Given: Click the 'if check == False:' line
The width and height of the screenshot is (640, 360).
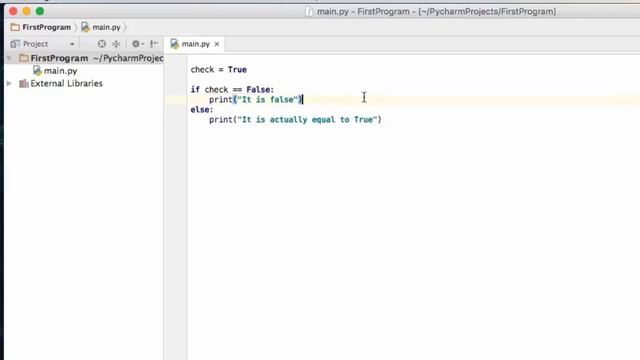Looking at the screenshot, I should [232, 89].
